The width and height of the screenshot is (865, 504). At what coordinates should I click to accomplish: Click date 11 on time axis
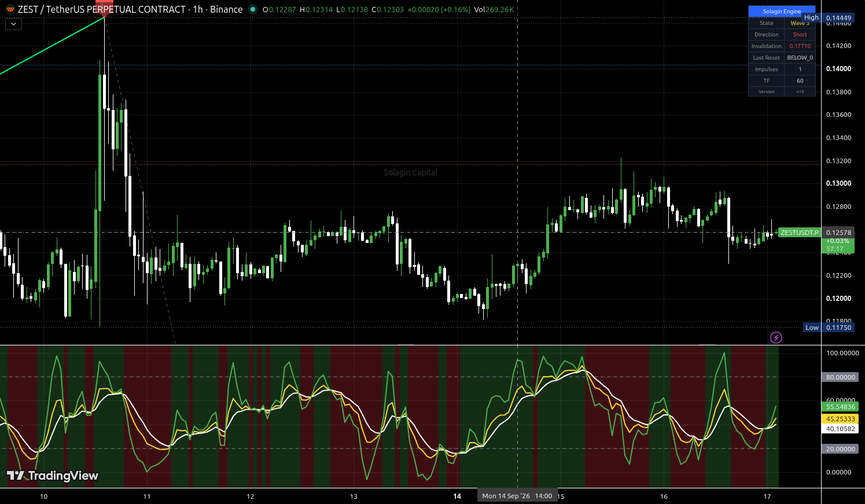point(147,496)
